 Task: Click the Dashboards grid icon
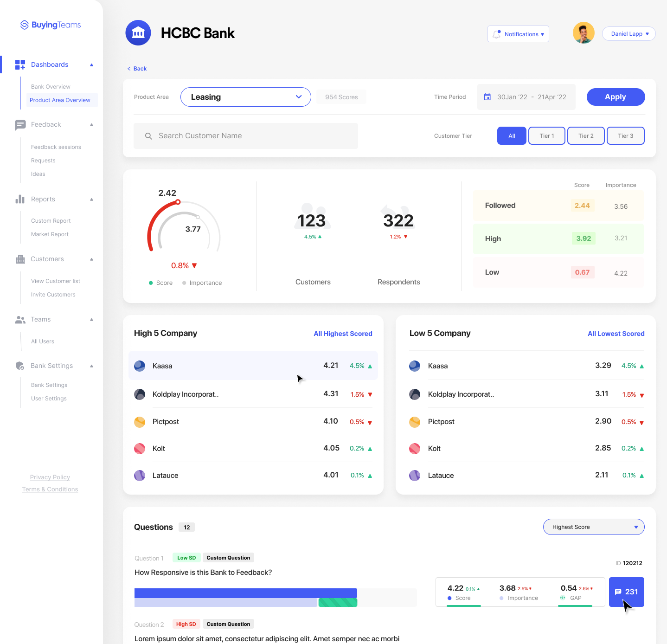(20, 64)
